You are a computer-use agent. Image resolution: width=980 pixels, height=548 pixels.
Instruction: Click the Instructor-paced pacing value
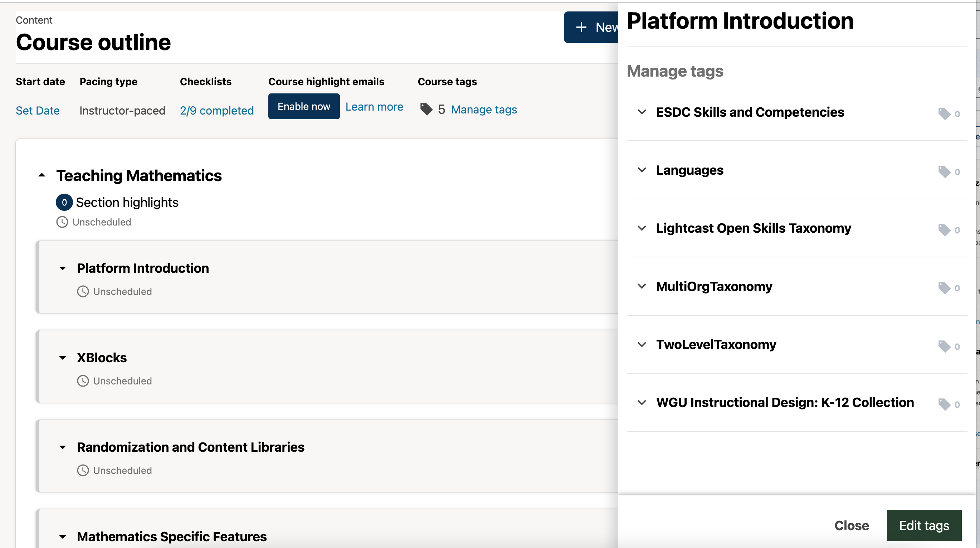pos(122,111)
